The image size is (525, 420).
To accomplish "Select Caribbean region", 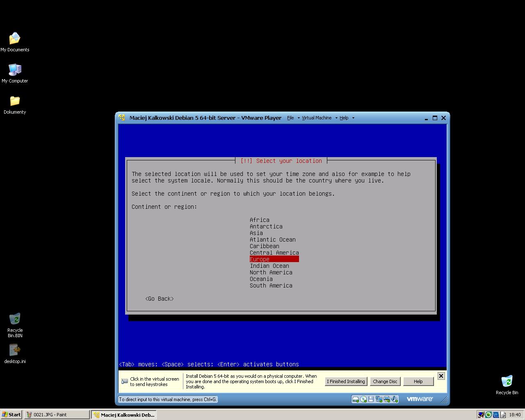I will (265, 246).
